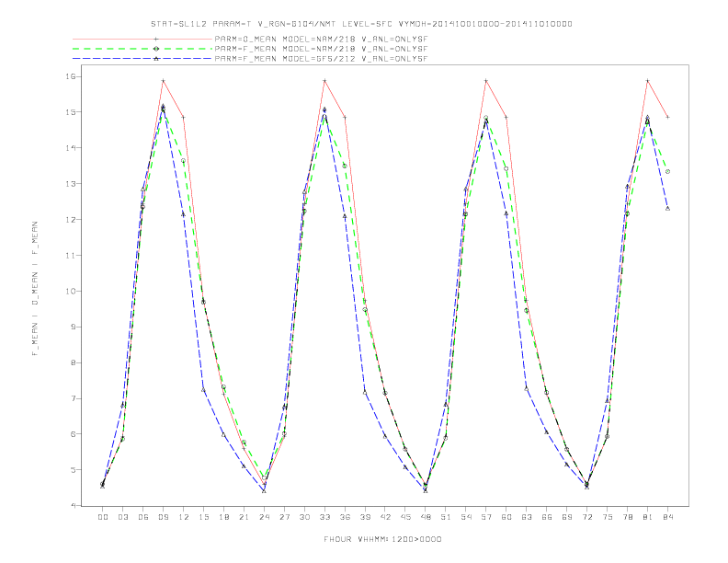
Task: Select the green F_MEAN NAM/218 legend label
Action: point(321,49)
